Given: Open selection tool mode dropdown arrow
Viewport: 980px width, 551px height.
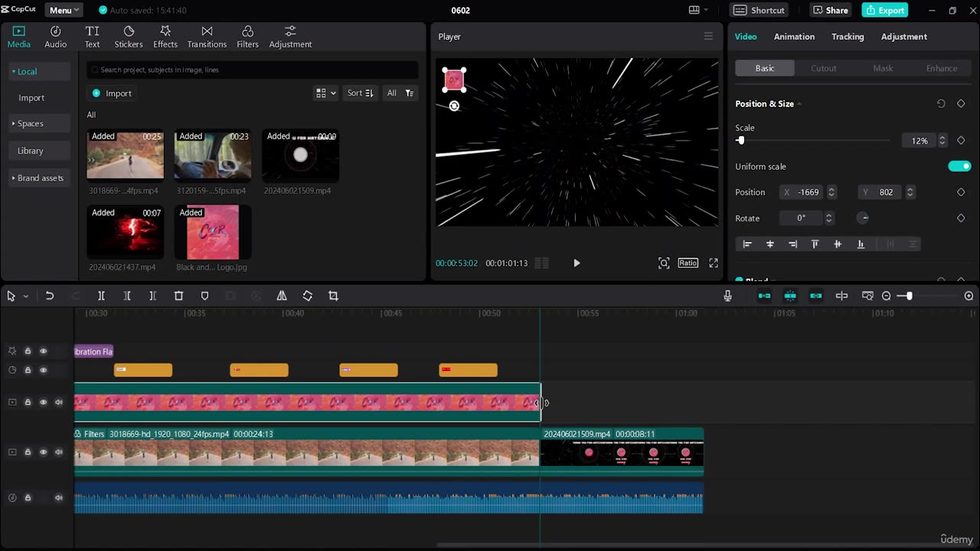Looking at the screenshot, I should click(25, 296).
